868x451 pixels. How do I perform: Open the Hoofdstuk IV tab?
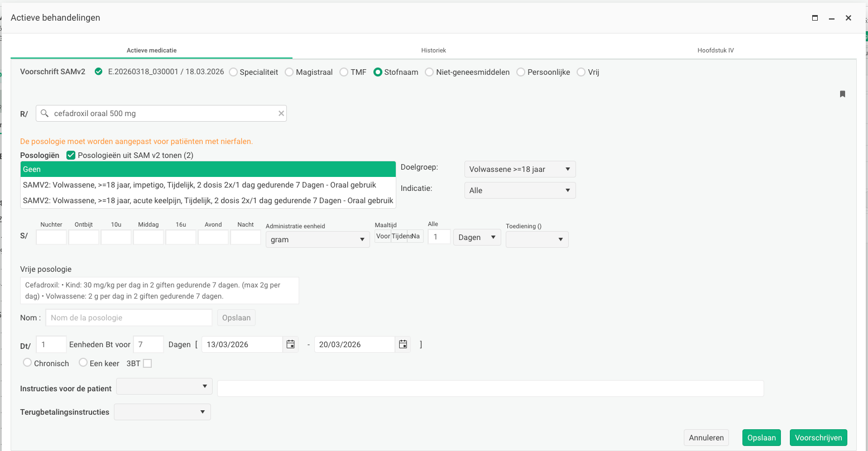715,50
